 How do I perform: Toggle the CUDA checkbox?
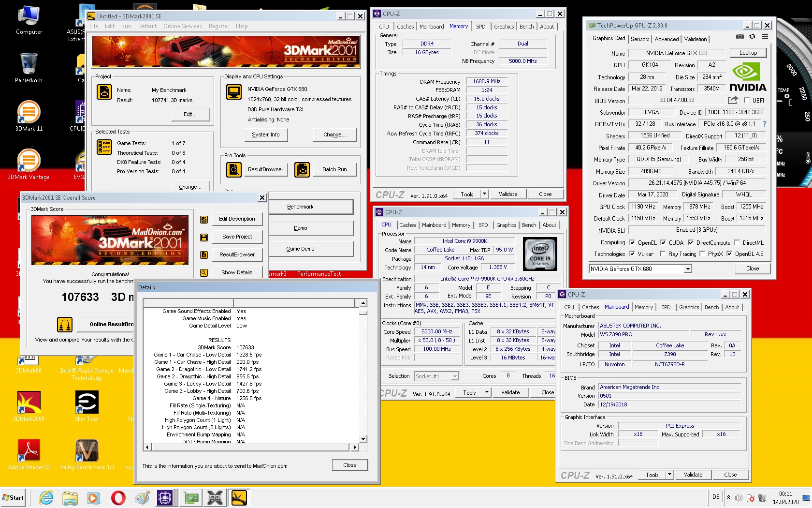(663, 242)
